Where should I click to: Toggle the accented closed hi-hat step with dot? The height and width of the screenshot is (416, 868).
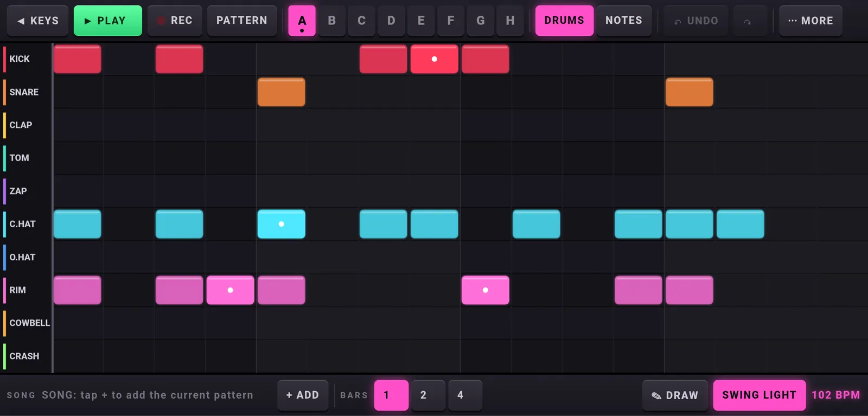[x=281, y=224]
